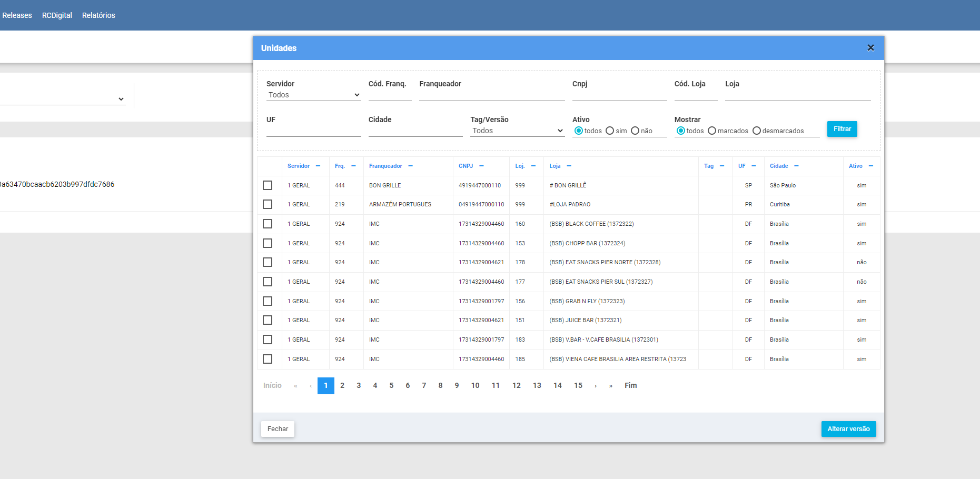The width and height of the screenshot is (980, 479).
Task: Select the CHOPP BAR row checkbox
Action: pyautogui.click(x=268, y=243)
